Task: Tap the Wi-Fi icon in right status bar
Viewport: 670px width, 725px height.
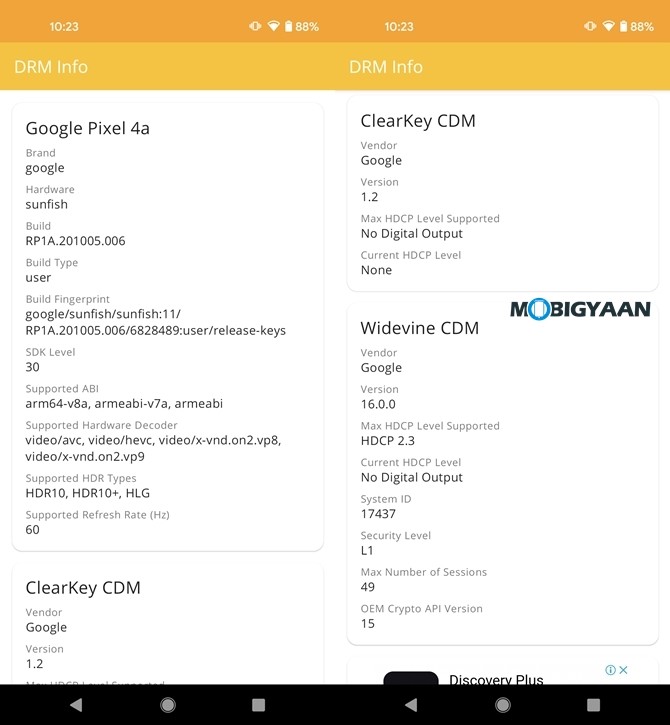Action: [609, 26]
